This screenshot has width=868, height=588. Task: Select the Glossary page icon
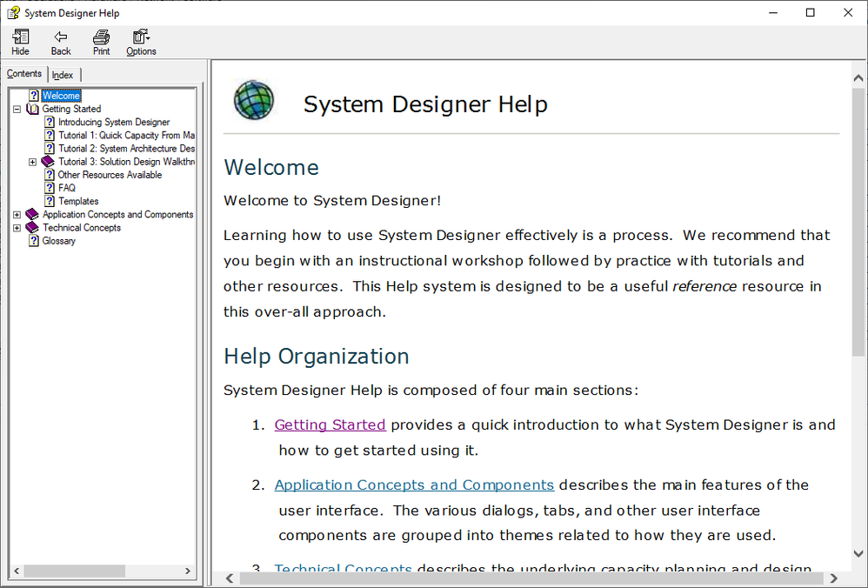coord(33,241)
